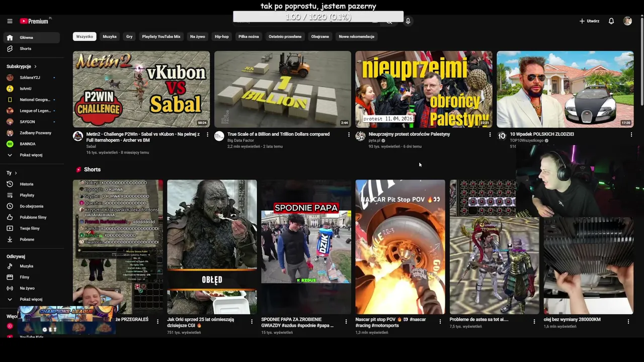This screenshot has width=644, height=362.
Task: Open Big Data Factor channel avatar
Action: tap(219, 136)
